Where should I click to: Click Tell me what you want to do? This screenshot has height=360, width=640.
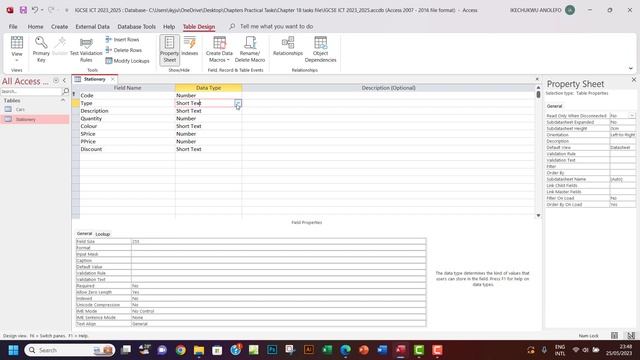coord(276,27)
